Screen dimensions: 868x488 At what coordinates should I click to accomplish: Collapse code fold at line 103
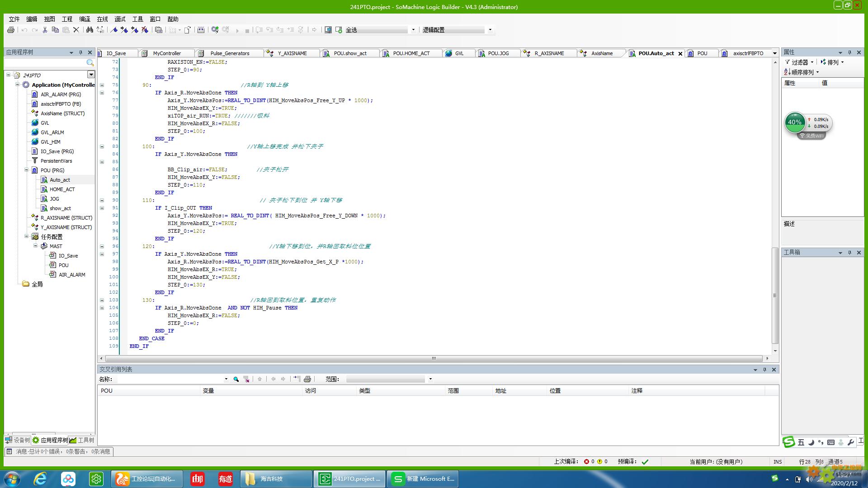[102, 300]
